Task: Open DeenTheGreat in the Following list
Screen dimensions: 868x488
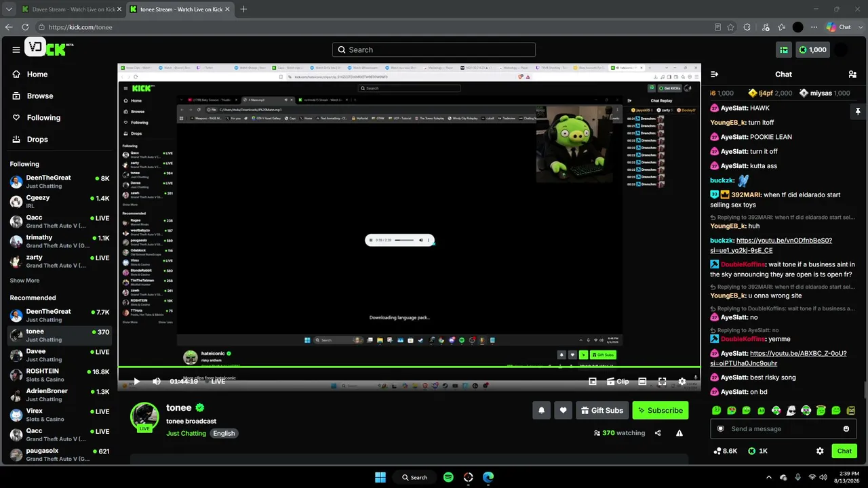Action: [x=60, y=182]
